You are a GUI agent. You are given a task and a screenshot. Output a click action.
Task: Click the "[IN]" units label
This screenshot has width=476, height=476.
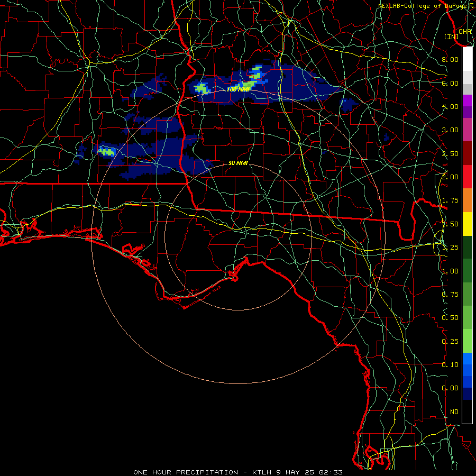tap(452, 36)
